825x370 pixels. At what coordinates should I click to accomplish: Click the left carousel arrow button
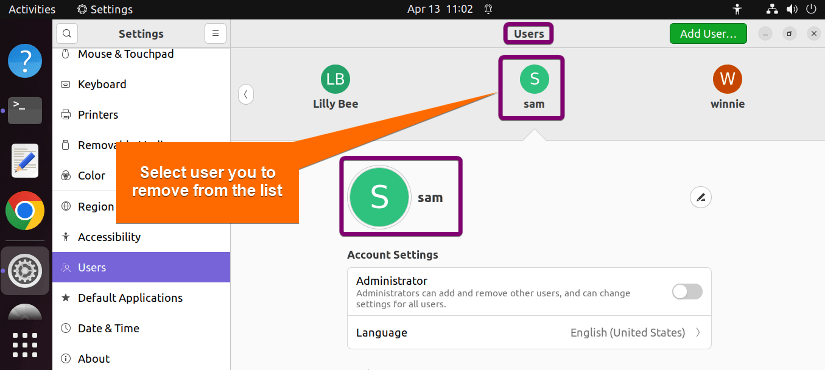tap(246, 95)
